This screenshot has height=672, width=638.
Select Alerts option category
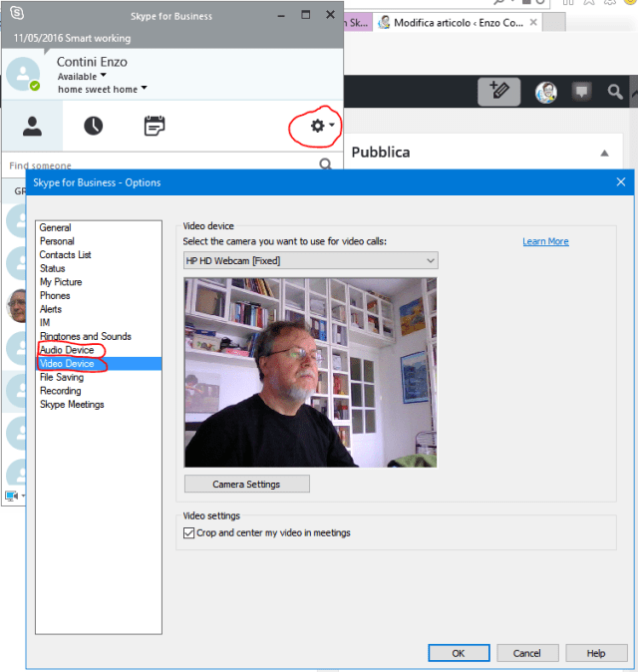point(51,309)
